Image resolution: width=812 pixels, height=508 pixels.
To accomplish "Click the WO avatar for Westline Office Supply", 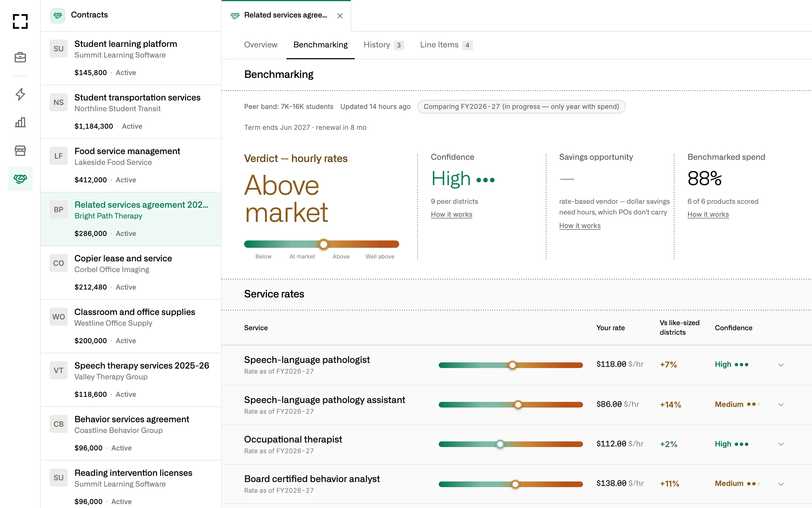I will pyautogui.click(x=58, y=317).
